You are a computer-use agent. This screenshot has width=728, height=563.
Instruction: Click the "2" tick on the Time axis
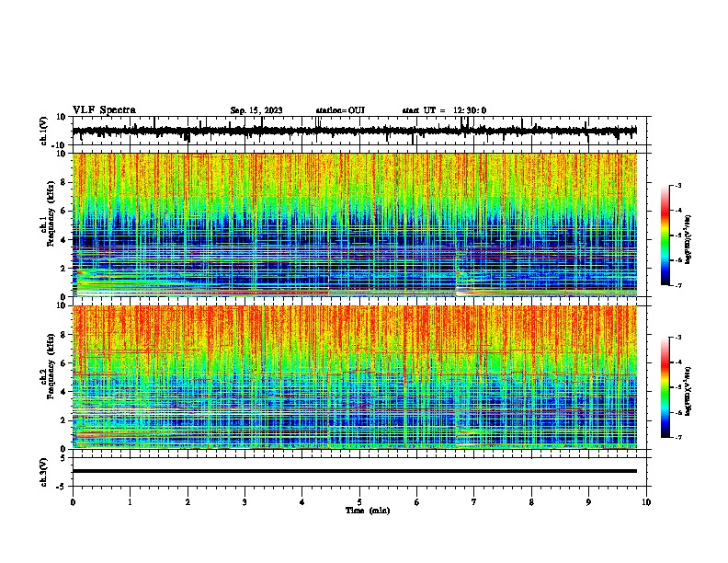pos(188,502)
